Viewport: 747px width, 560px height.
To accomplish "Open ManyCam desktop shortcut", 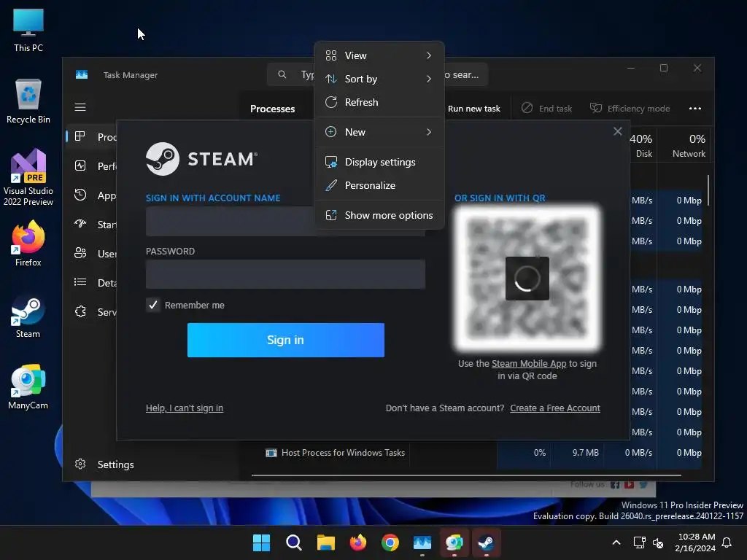I will pyautogui.click(x=28, y=386).
